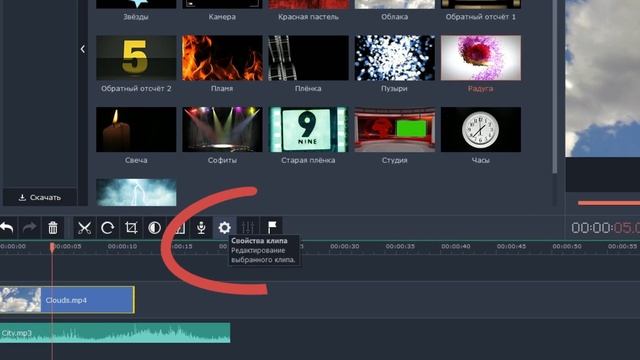Choose the Свеча candle thumbnail
Viewport: 640px width, 360px height.
pos(136,129)
